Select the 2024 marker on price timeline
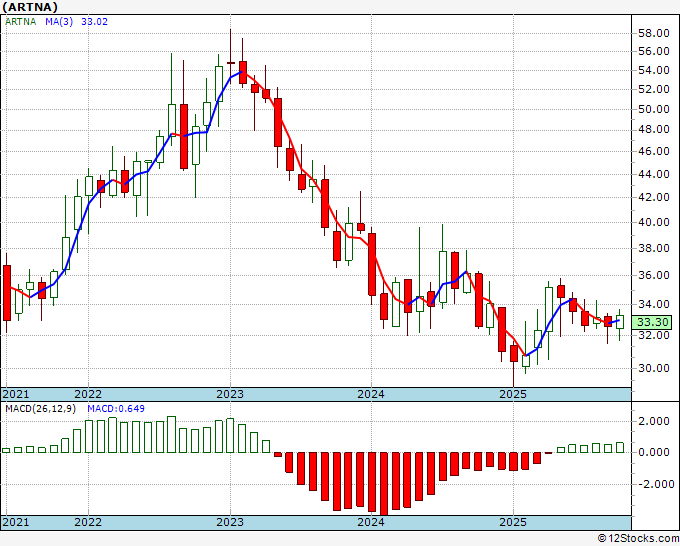 pos(371,394)
